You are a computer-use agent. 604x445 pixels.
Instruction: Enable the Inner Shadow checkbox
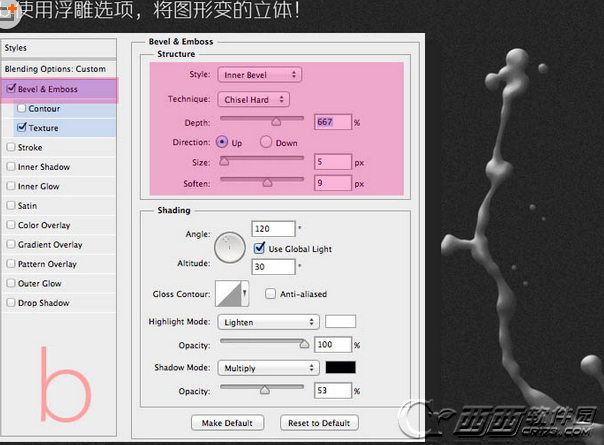(x=11, y=166)
